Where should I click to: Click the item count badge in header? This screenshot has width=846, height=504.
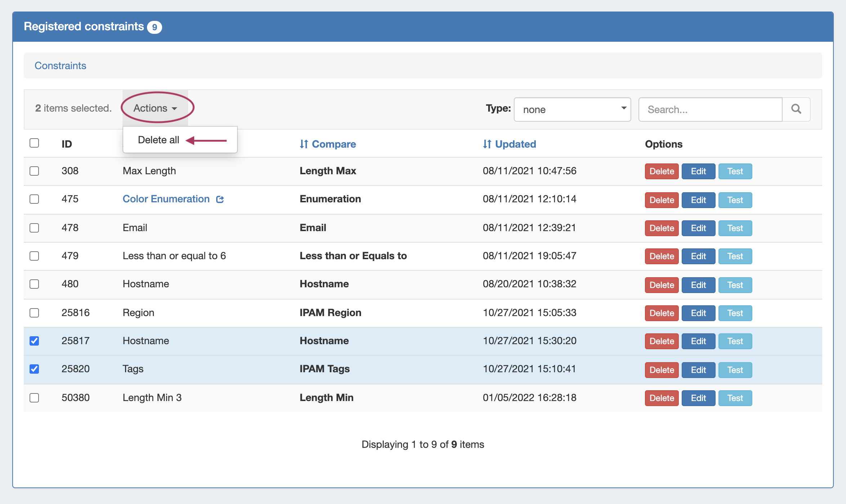point(155,27)
